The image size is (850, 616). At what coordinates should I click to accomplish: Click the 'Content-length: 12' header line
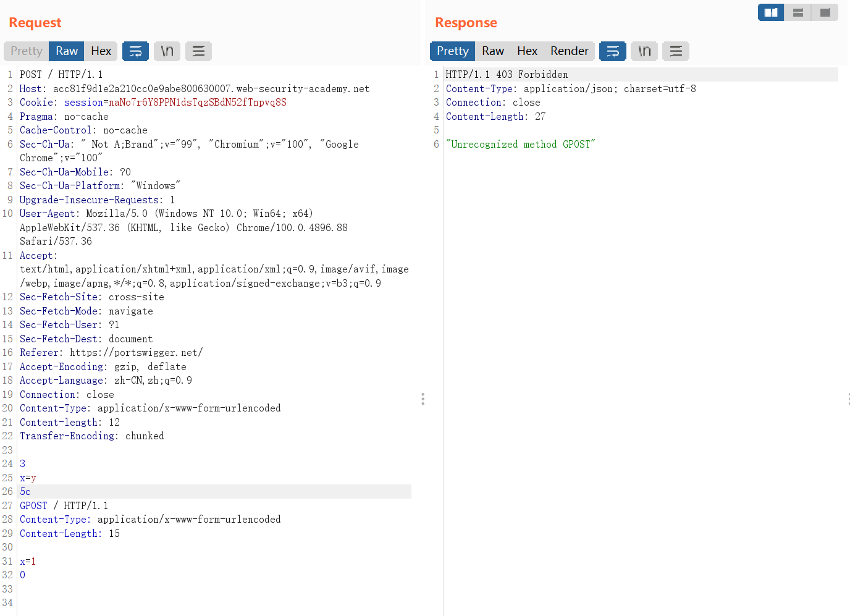click(70, 423)
